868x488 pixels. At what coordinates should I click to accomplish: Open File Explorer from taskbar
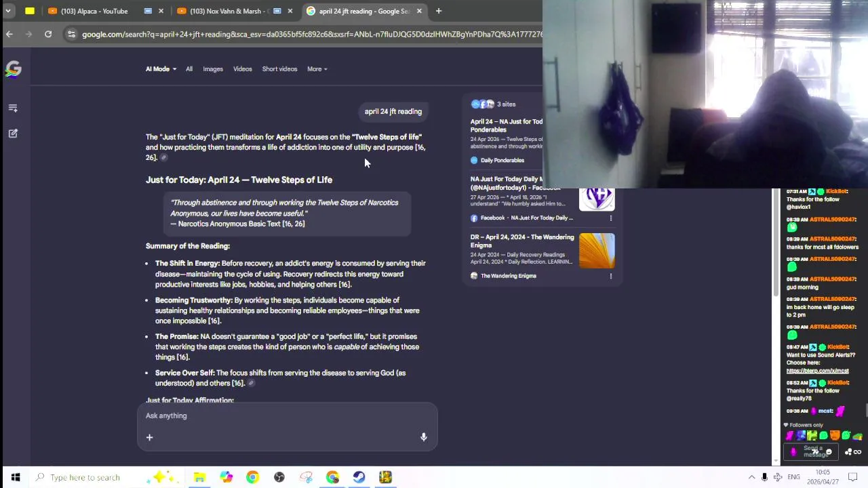click(199, 478)
